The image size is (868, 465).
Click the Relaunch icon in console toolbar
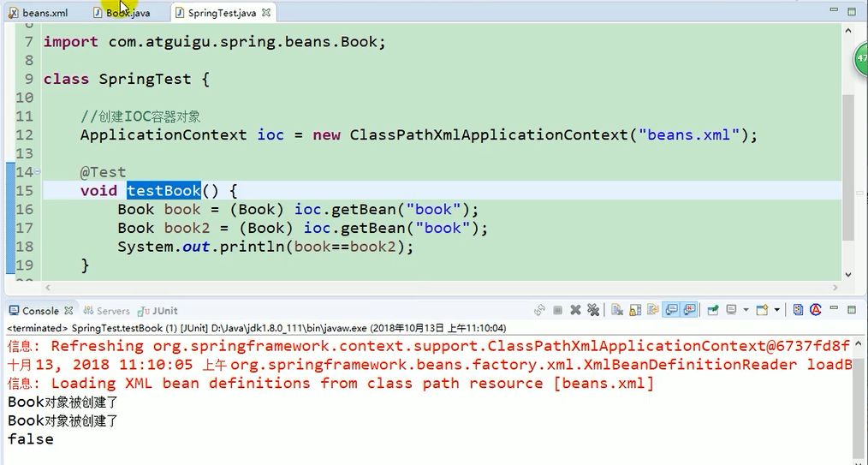click(540, 310)
